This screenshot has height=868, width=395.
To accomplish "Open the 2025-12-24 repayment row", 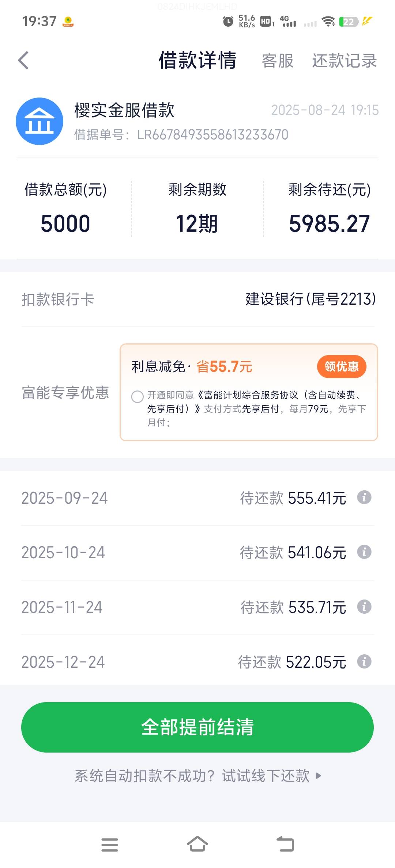I will (x=197, y=662).
